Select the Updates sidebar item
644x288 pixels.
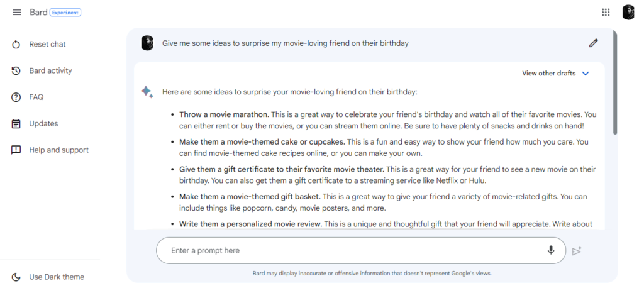(x=43, y=124)
